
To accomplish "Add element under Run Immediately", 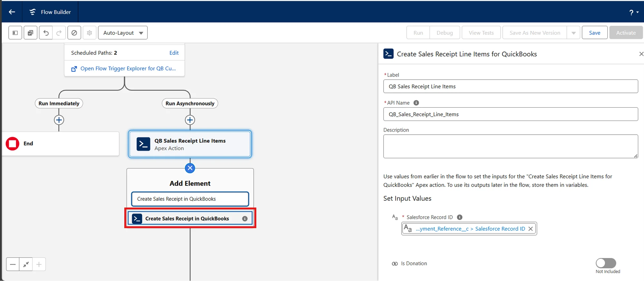I will (x=59, y=120).
